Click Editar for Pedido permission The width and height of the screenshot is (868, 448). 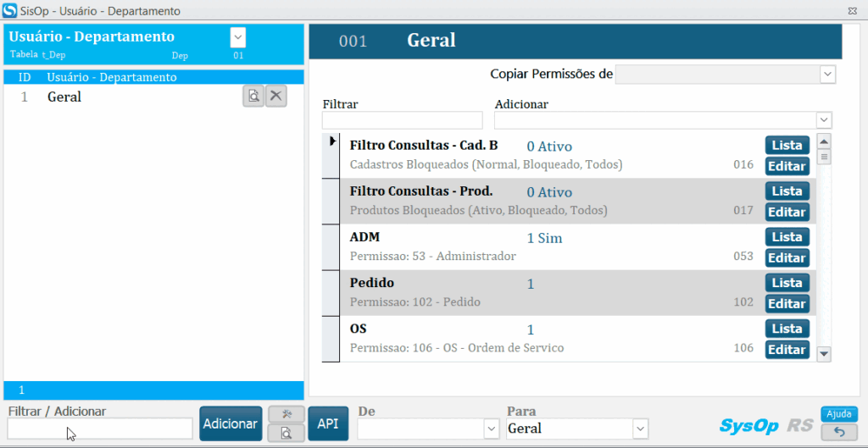(x=787, y=304)
